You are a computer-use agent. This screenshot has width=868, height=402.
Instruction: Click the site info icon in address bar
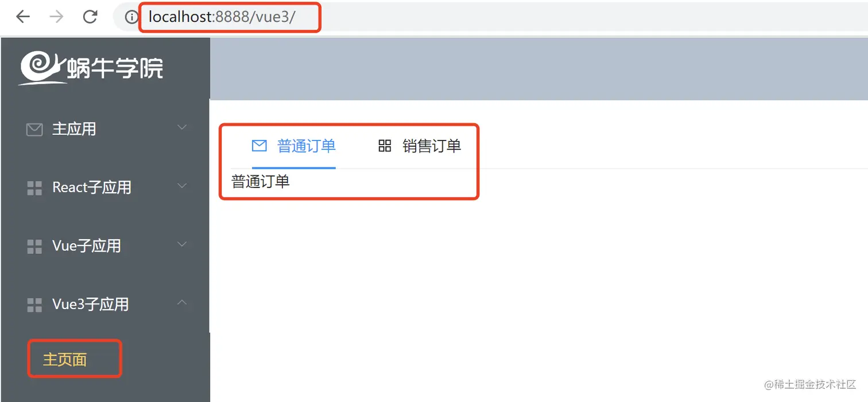132,17
